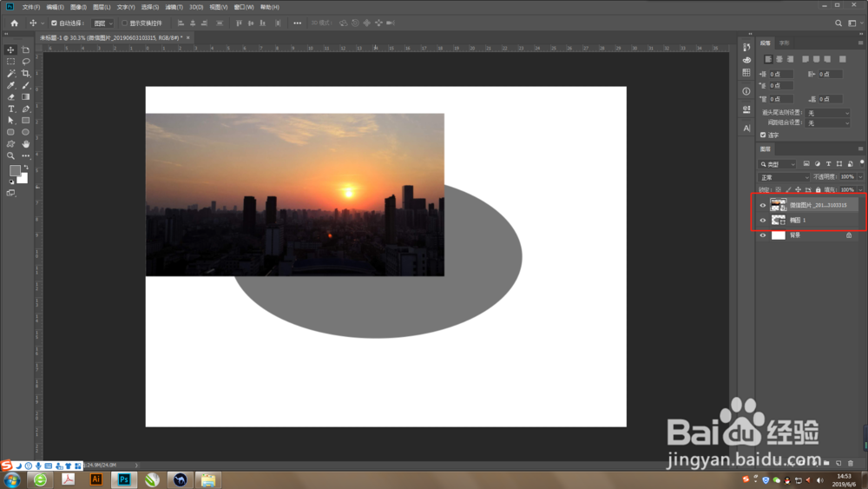Select the Rectangle shape tool
Screen dimensions: 868x489
[25, 120]
